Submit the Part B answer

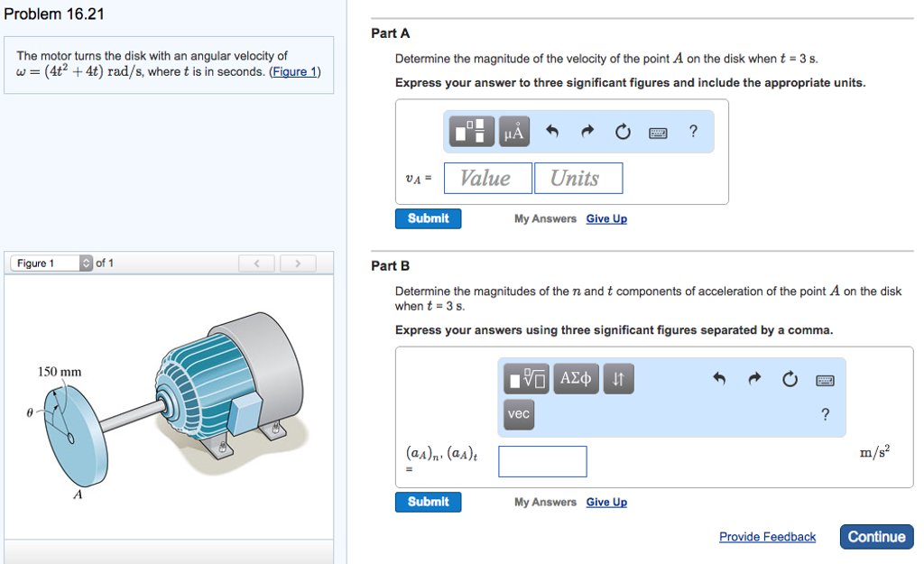tap(428, 502)
